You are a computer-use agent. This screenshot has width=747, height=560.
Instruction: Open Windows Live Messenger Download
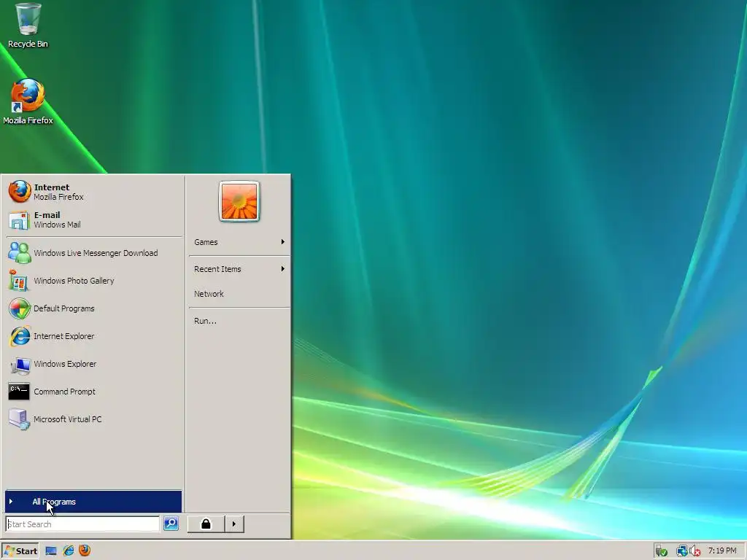(94, 253)
